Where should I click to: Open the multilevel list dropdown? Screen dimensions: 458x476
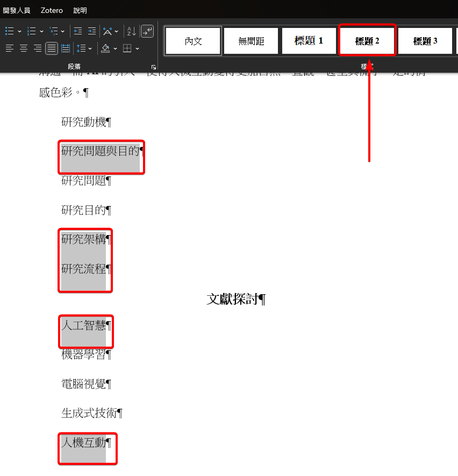pyautogui.click(x=62, y=31)
